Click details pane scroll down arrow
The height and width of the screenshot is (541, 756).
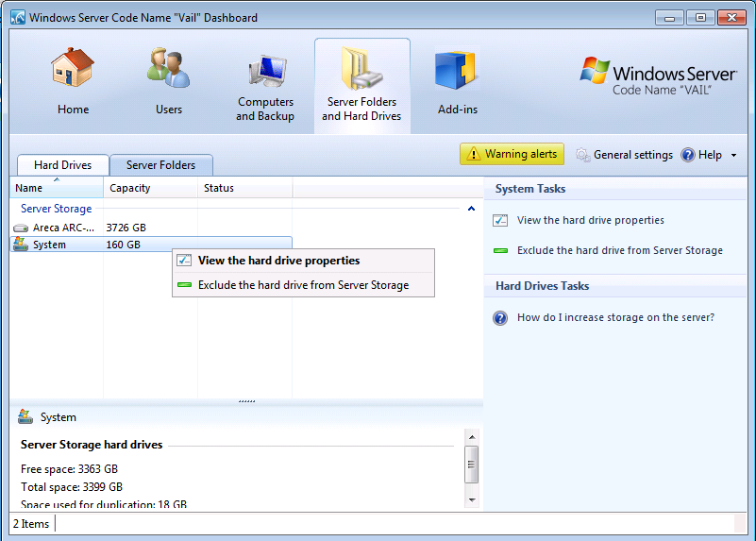pos(472,500)
